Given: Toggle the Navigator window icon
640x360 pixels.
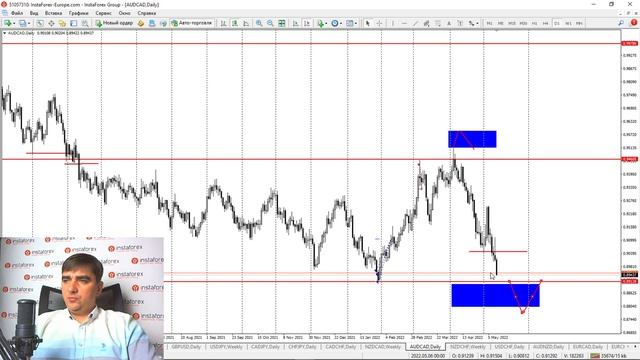Looking at the screenshot, I should click(62, 23).
